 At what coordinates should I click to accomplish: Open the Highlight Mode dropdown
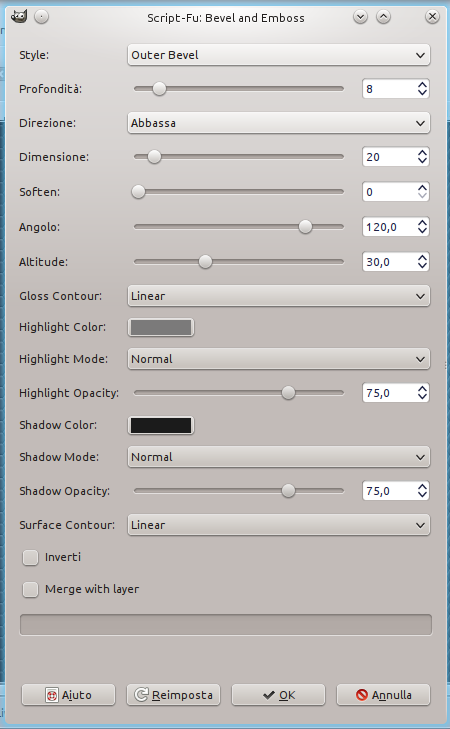[278, 359]
